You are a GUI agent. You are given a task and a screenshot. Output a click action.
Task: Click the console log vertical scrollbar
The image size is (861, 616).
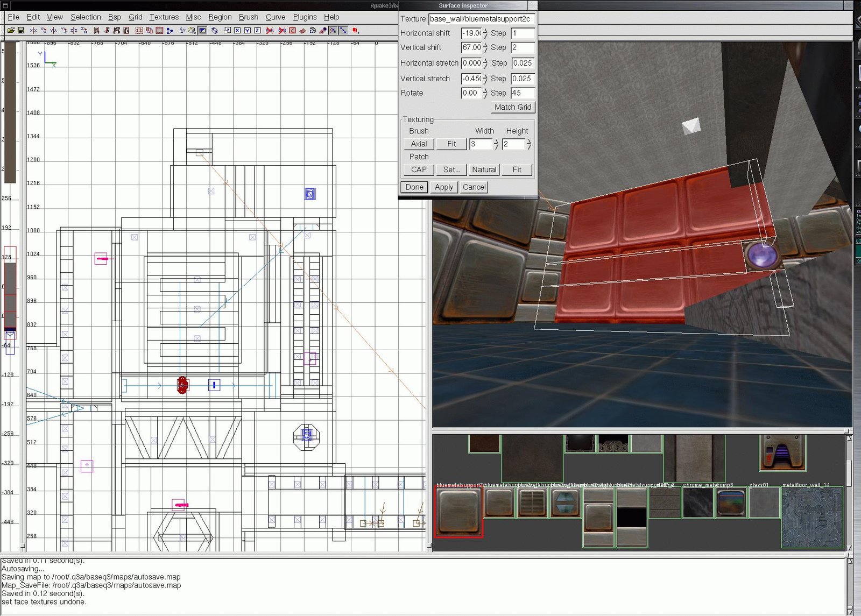(850, 586)
